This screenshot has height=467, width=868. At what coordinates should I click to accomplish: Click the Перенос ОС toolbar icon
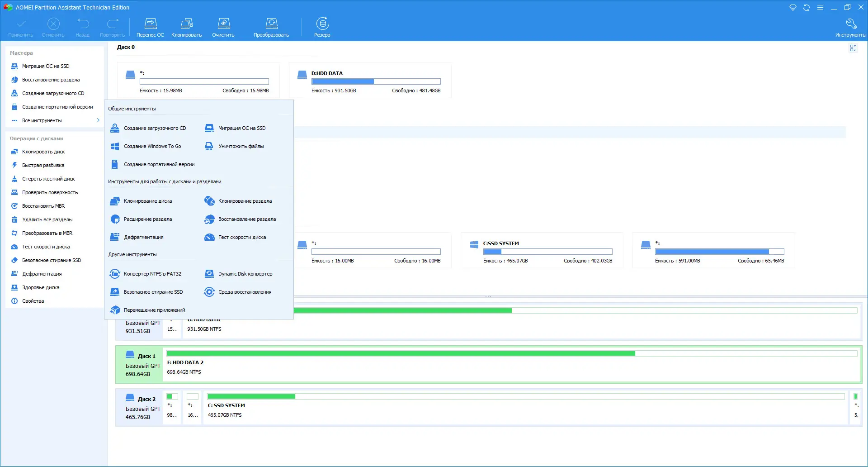pyautogui.click(x=150, y=28)
